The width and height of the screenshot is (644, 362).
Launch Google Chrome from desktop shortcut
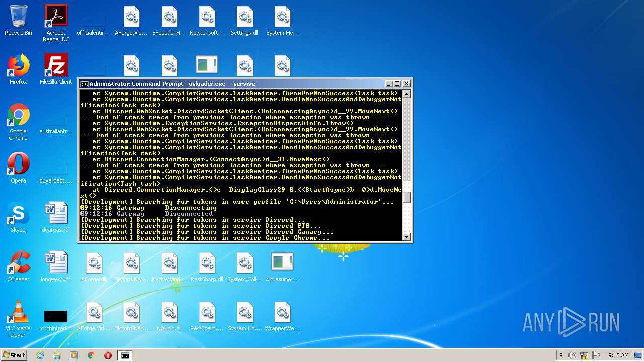click(18, 122)
